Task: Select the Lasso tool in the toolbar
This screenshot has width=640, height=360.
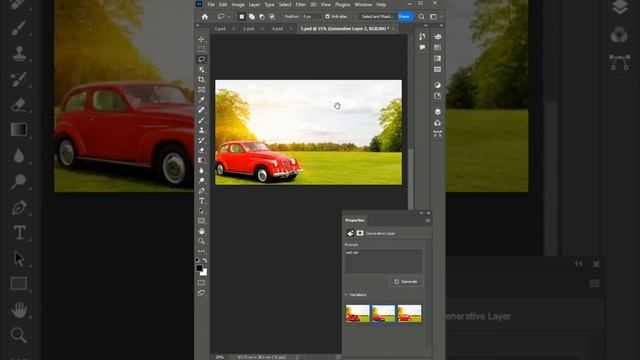Action: (201, 60)
